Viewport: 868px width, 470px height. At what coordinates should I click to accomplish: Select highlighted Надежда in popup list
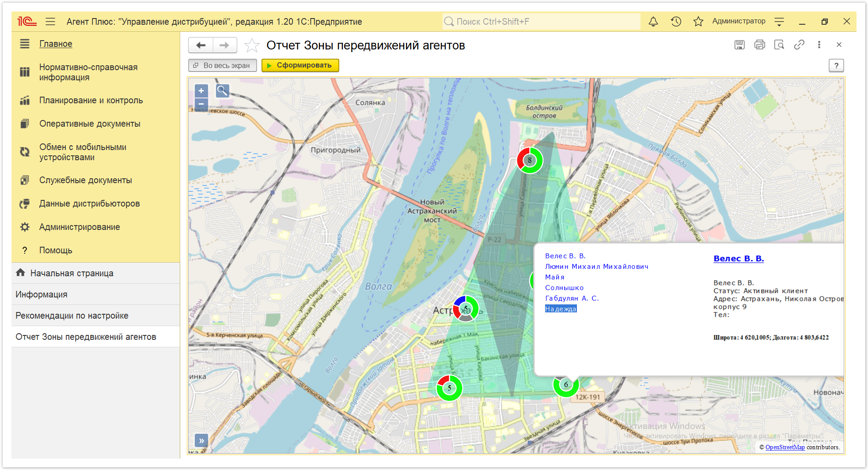[561, 309]
